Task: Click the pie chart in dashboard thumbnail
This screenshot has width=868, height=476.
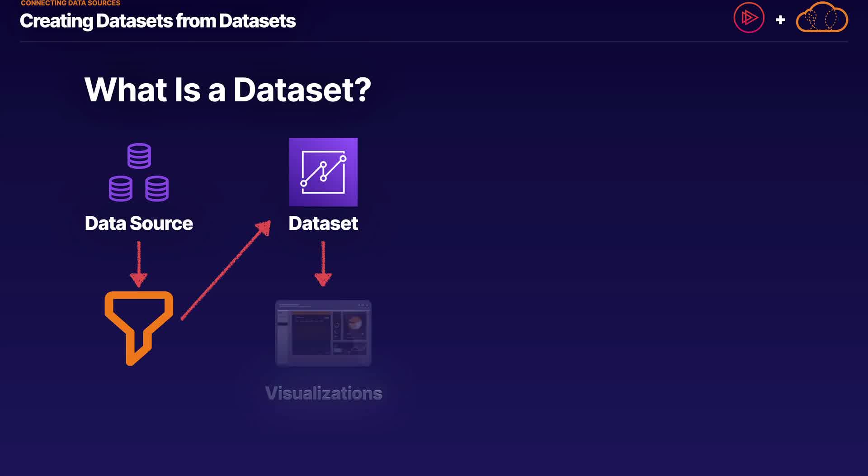Action: (x=355, y=324)
